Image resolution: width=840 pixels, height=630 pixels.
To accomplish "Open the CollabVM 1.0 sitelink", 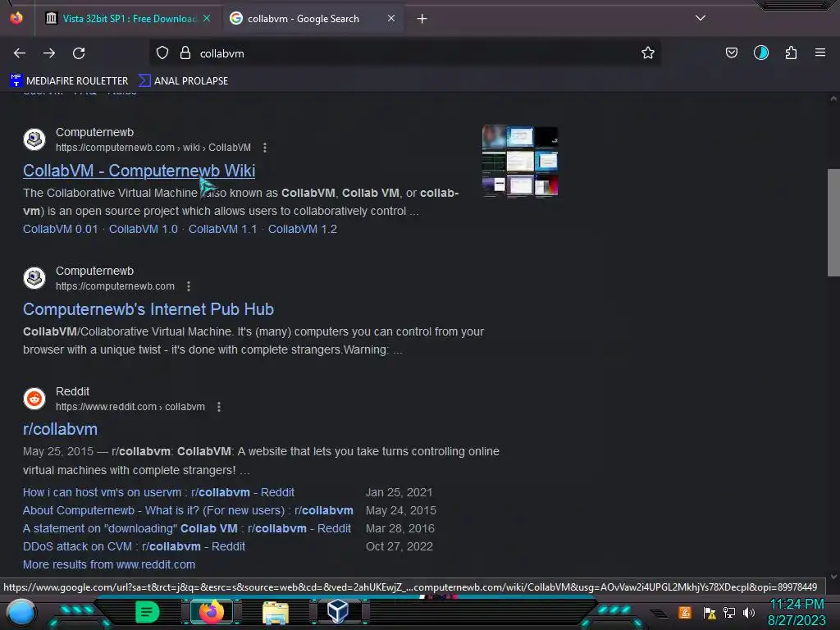I will pyautogui.click(x=143, y=230).
